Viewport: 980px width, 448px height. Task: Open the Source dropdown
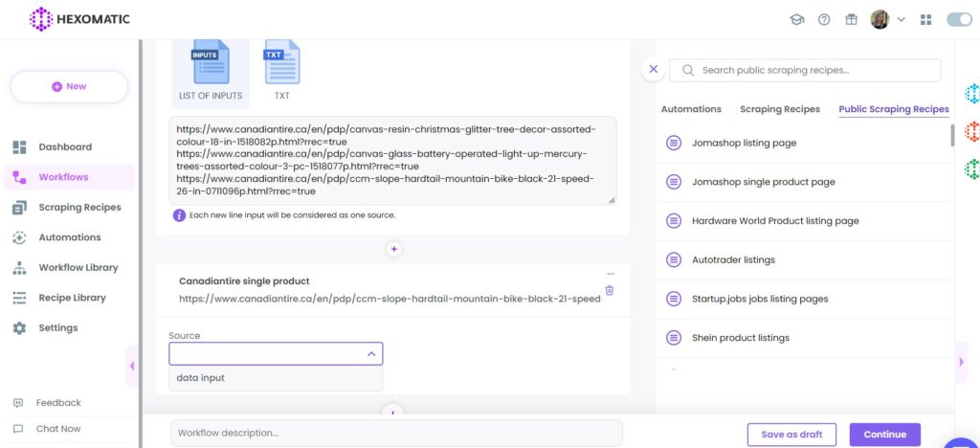276,353
